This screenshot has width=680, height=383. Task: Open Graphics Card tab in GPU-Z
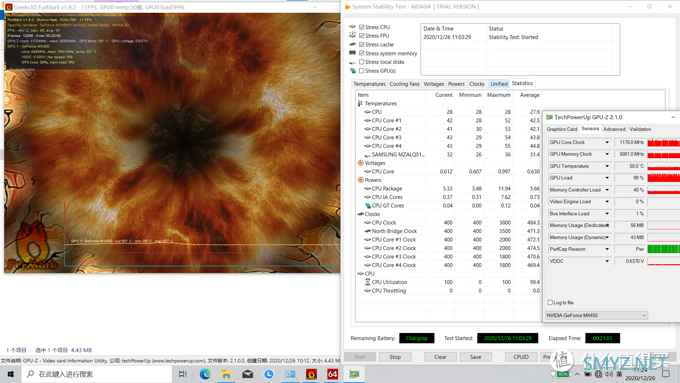[x=562, y=129]
